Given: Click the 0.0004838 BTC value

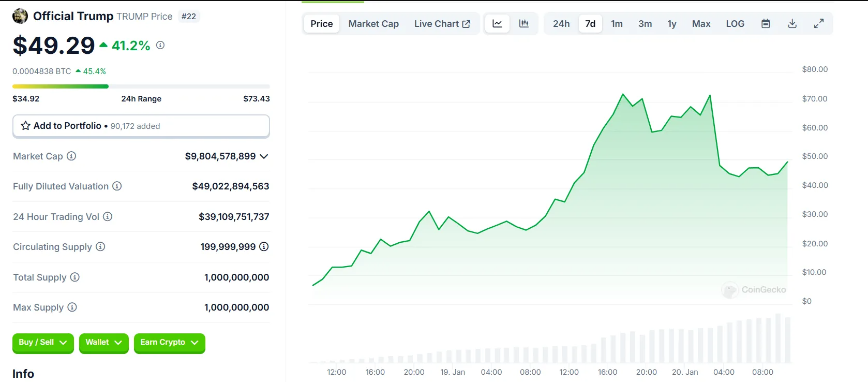Looking at the screenshot, I should coord(42,71).
